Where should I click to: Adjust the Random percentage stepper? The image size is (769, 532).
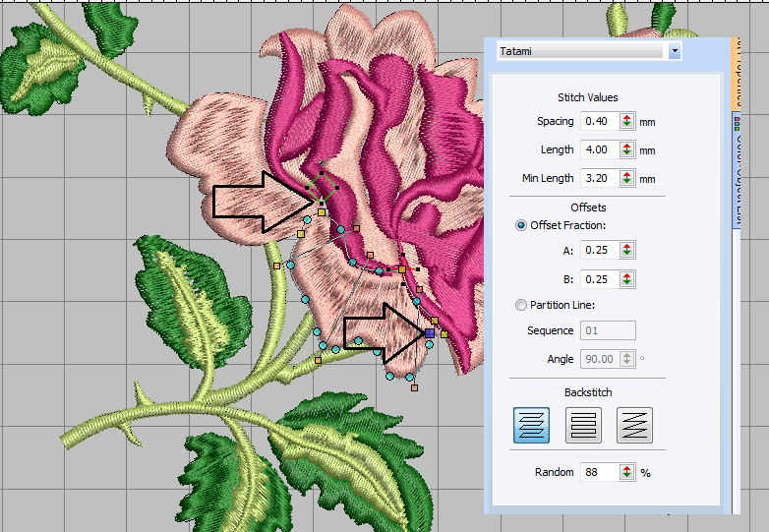[626, 472]
